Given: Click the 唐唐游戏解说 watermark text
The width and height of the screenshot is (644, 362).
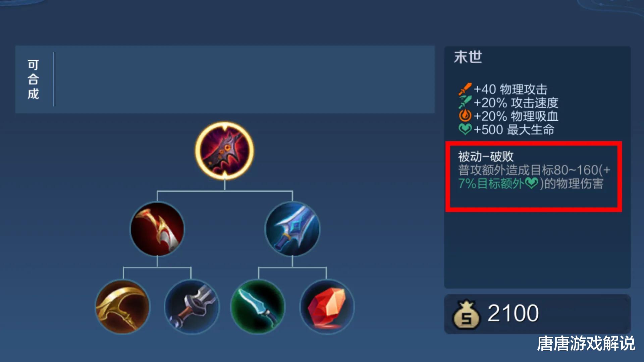Looking at the screenshot, I should (x=586, y=344).
